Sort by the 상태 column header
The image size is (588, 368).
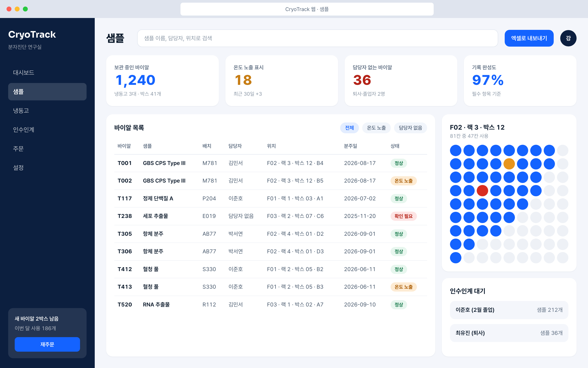(x=395, y=146)
